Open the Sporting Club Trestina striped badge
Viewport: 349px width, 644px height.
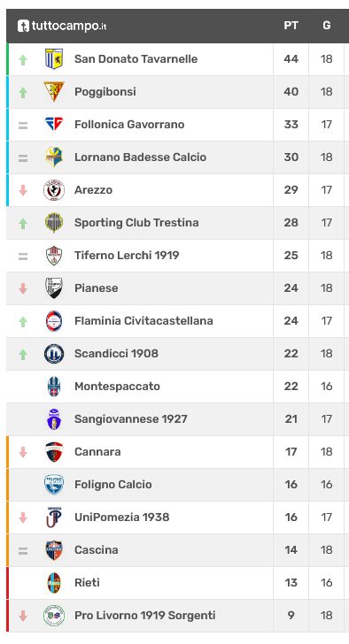(x=54, y=223)
